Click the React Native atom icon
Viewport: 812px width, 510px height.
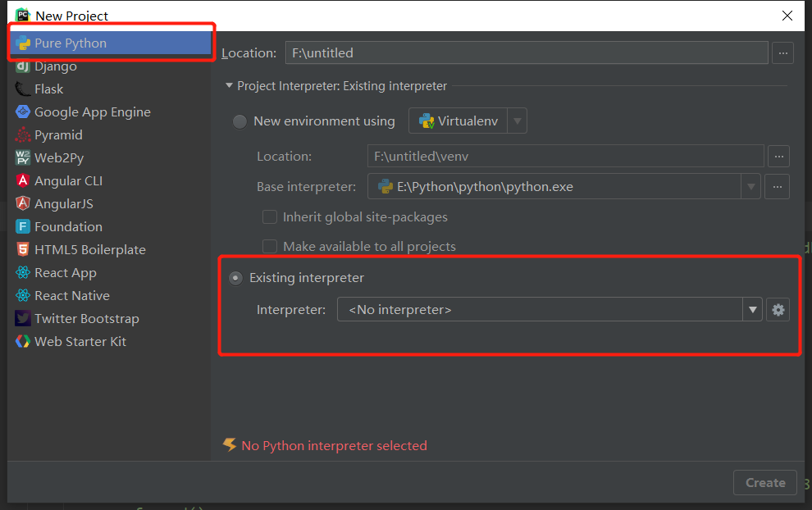click(23, 296)
